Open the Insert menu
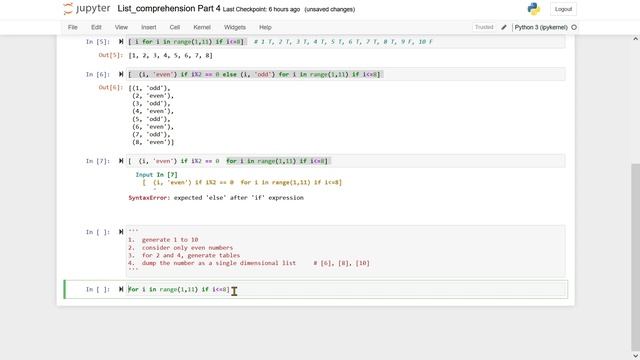Viewport: 640px width, 360px height. [x=149, y=27]
